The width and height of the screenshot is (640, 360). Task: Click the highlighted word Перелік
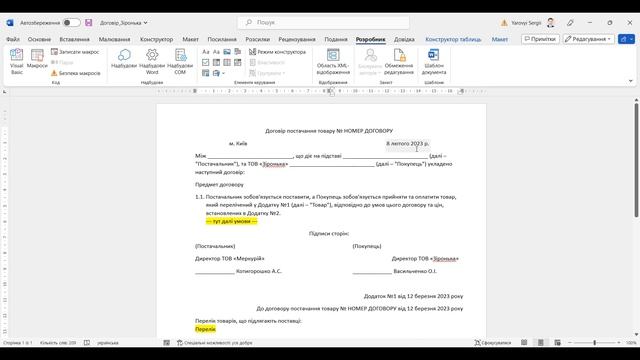click(205, 329)
